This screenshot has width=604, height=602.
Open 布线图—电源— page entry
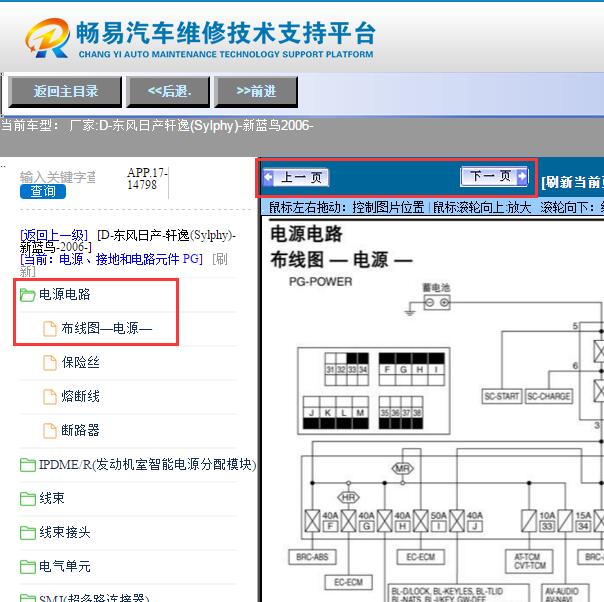point(107,328)
